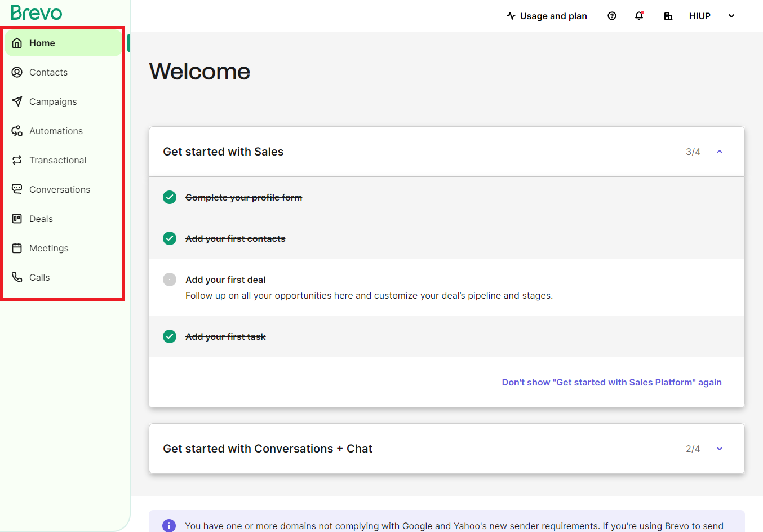This screenshot has height=532, width=763.
Task: Click the Conversations chat bubble icon
Action: pos(17,189)
